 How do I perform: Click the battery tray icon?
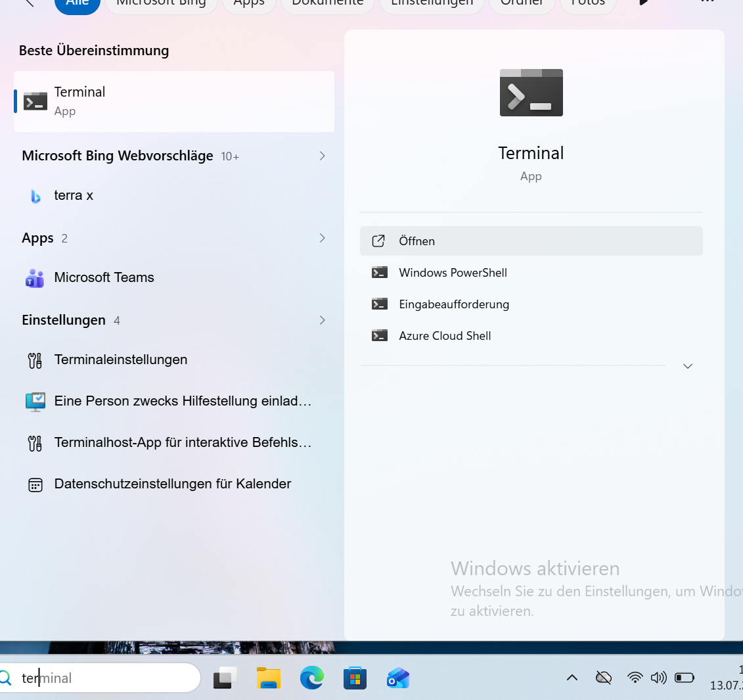tap(685, 678)
